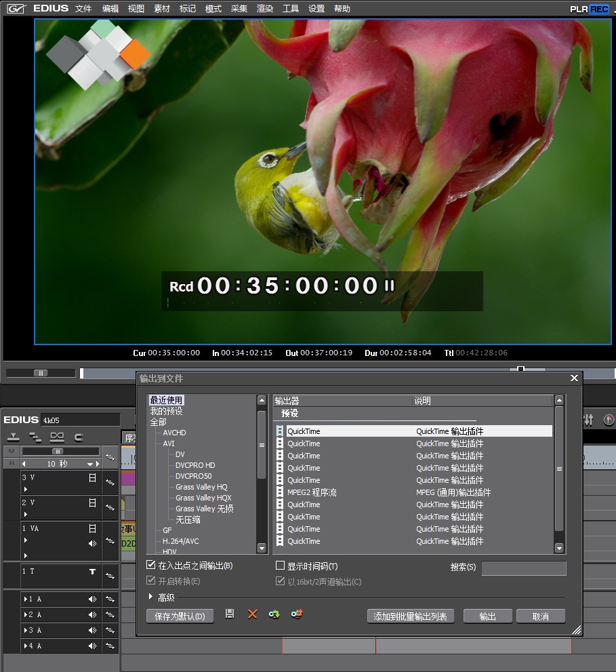
Task: Select the MPEG2 程序流 preset row
Action: tap(414, 492)
